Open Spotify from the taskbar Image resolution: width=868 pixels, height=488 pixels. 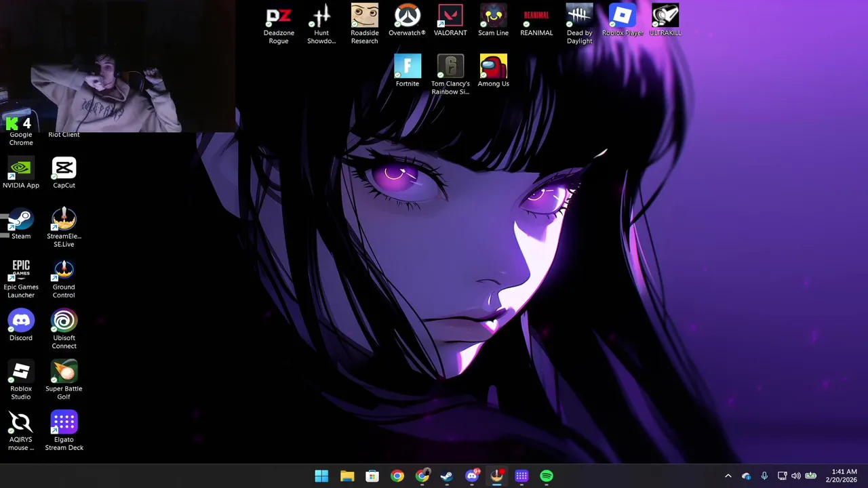[547, 476]
